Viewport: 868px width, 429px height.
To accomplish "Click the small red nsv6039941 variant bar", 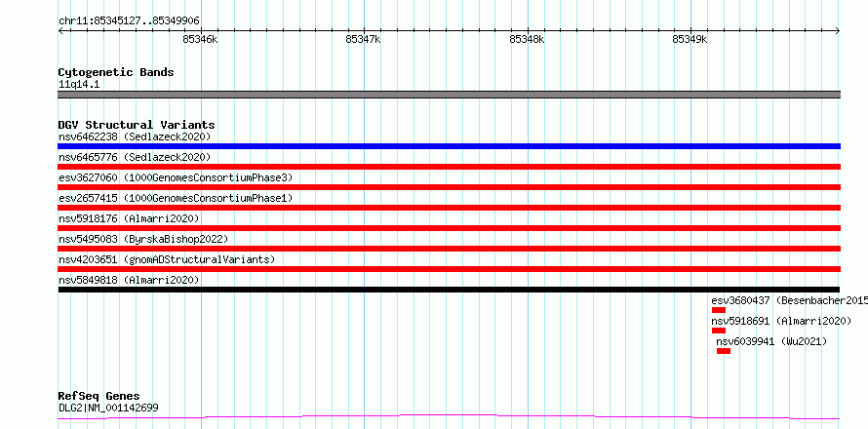I will click(724, 351).
